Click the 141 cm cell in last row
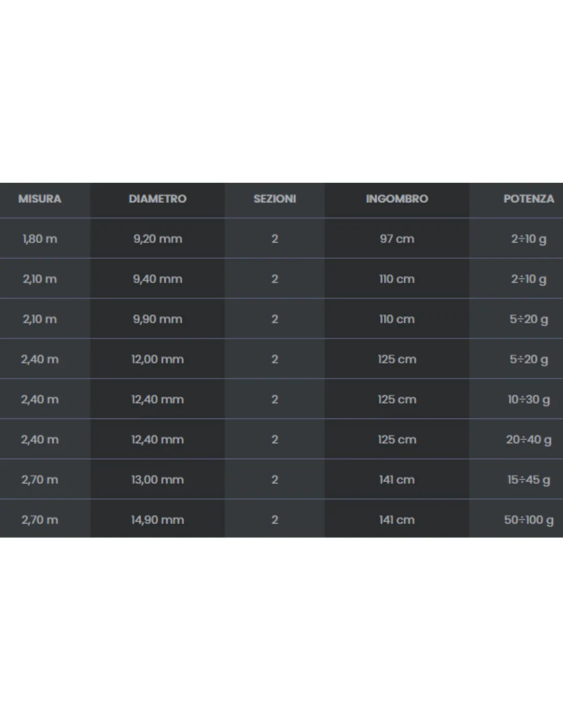563x728 pixels. point(397,520)
